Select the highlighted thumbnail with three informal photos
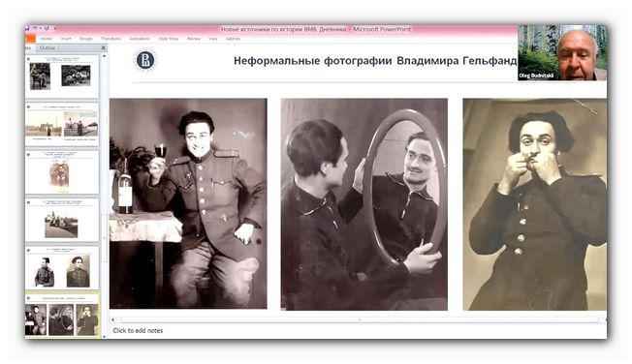This screenshot has height=364, width=632. coord(62,316)
